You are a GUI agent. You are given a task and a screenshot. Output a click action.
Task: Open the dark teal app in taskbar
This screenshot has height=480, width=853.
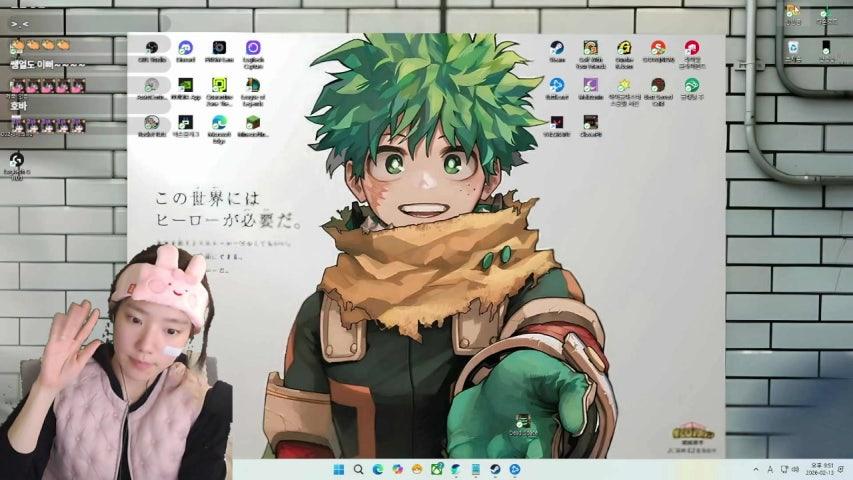point(456,469)
